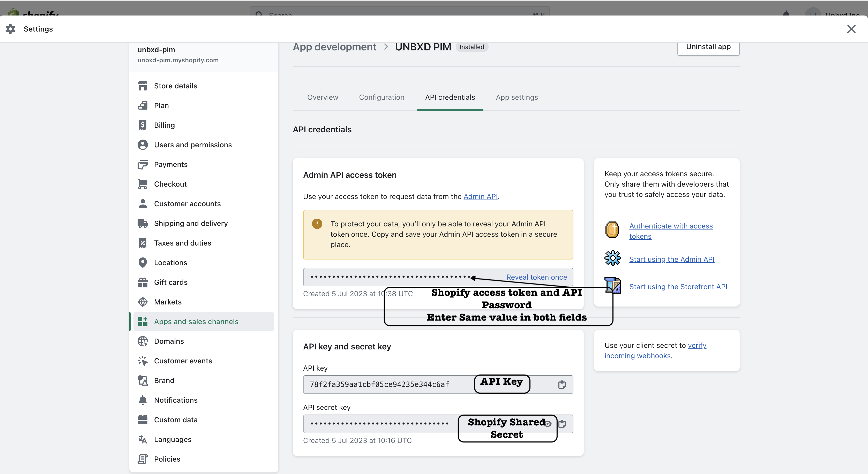Click the Brand icon in sidebar
The width and height of the screenshot is (868, 474).
tap(143, 380)
